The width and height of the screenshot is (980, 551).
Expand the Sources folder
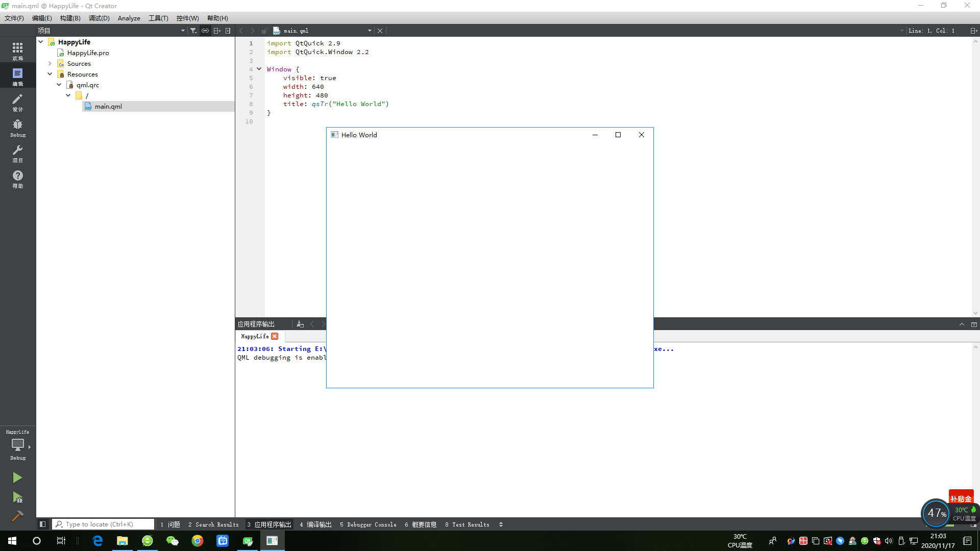(x=50, y=64)
